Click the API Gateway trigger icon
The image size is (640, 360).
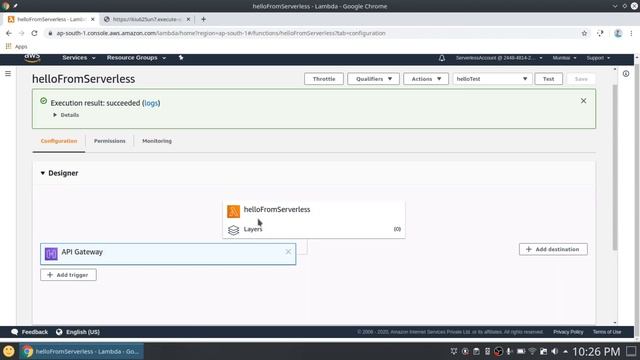(51, 254)
